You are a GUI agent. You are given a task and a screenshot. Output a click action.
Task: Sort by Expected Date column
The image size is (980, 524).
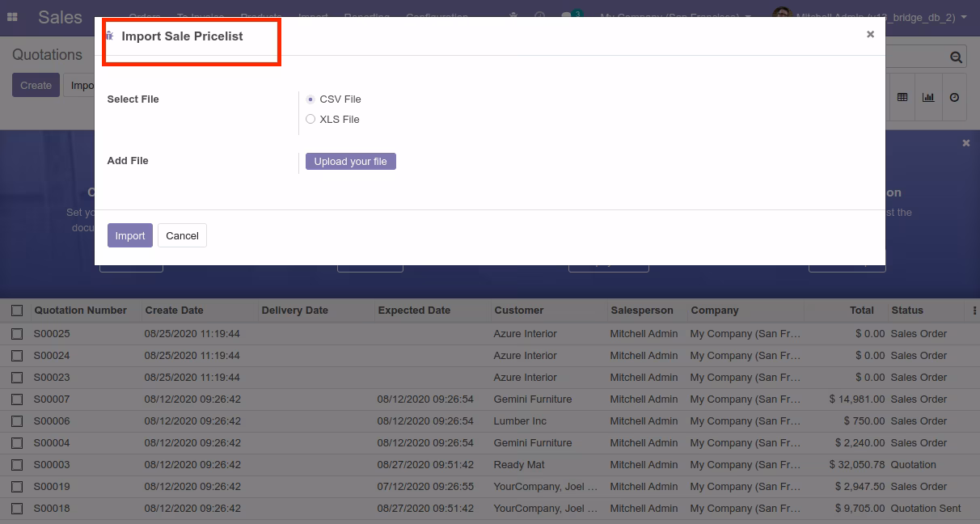pos(414,311)
